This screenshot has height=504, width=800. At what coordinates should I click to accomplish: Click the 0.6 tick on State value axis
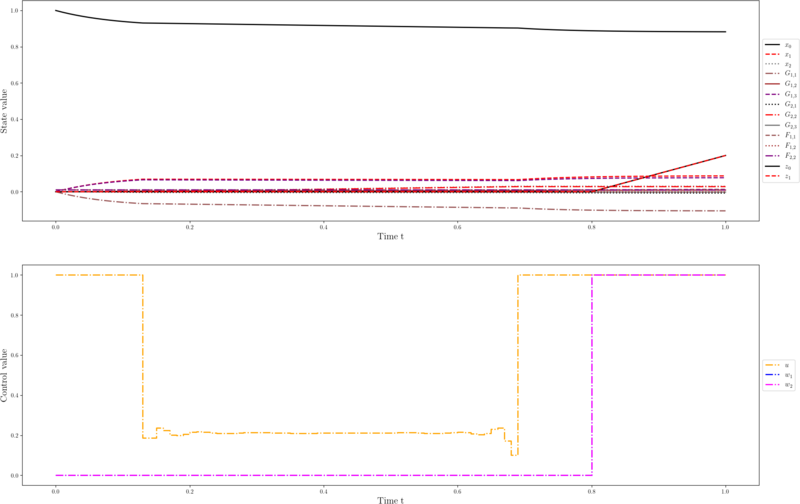(x=15, y=83)
